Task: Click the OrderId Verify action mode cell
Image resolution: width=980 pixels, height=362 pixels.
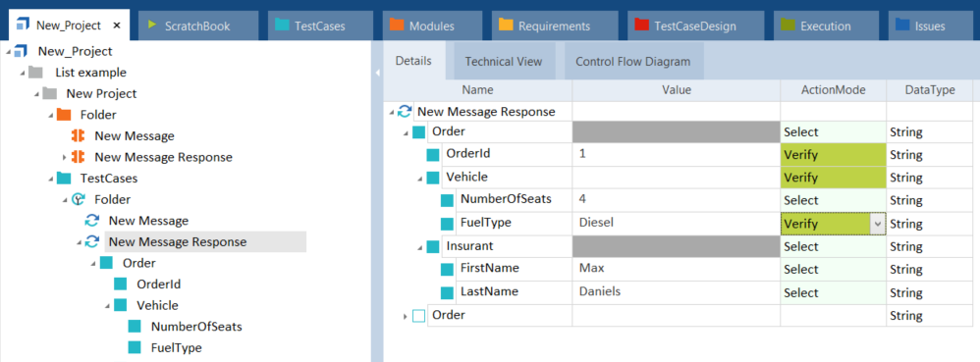Action: click(x=833, y=154)
